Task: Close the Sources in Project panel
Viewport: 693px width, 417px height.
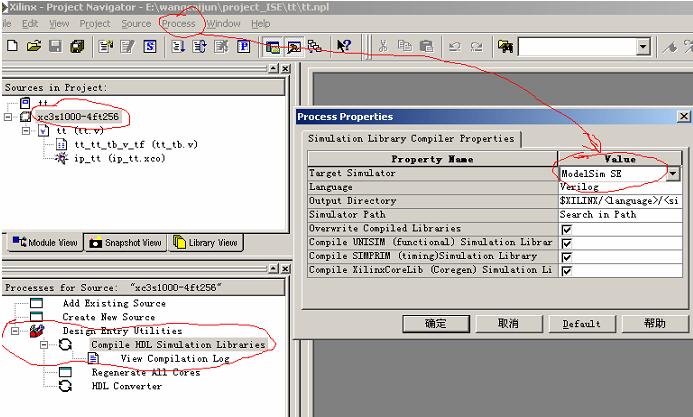Action: coord(286,68)
